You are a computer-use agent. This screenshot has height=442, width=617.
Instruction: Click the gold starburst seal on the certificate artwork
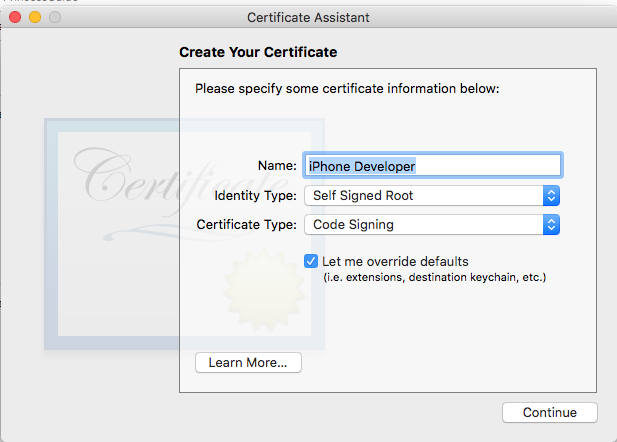coord(264,289)
